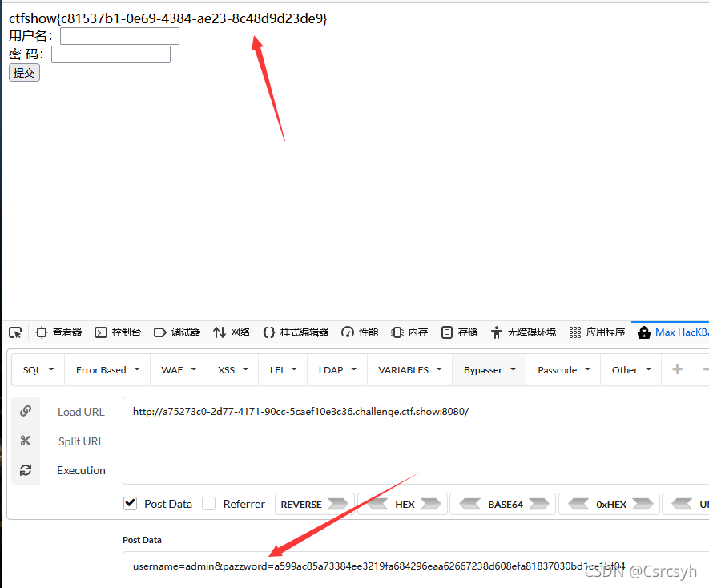Click the REVERSE right arrow icon
709x588 pixels.
[338, 504]
